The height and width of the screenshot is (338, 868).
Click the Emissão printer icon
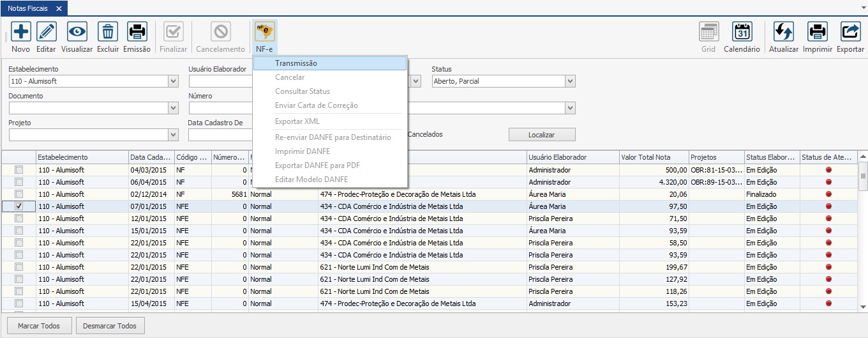click(137, 31)
